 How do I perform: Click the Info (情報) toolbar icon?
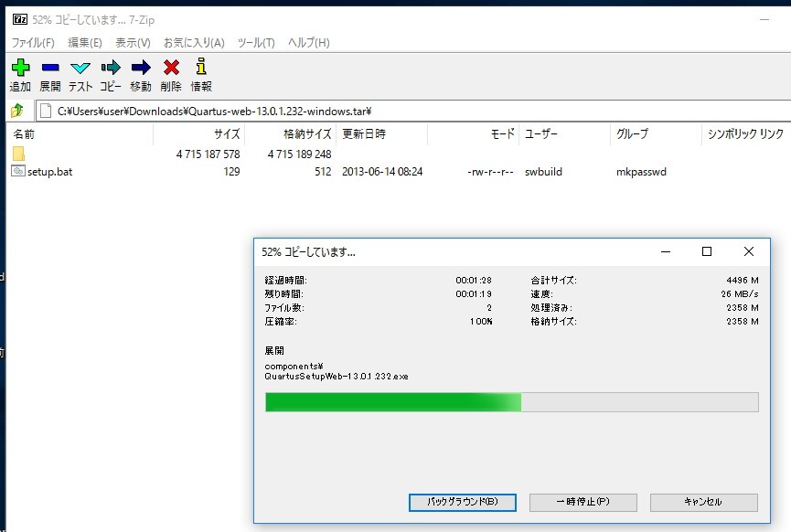[x=201, y=67]
